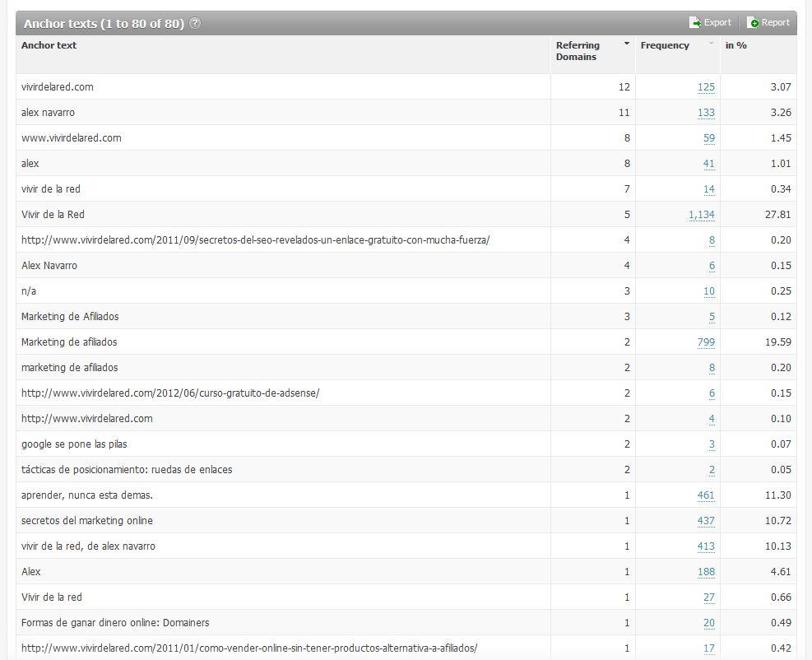
Task: Select the como-vender-online-sin-tener-productos URL text
Action: click(249, 648)
